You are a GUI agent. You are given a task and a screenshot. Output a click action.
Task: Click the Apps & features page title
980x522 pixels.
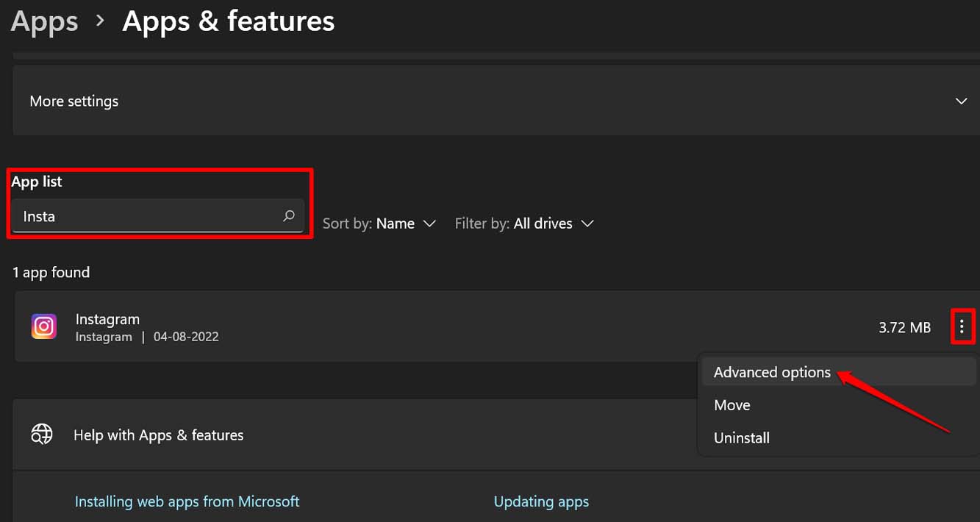tap(228, 21)
